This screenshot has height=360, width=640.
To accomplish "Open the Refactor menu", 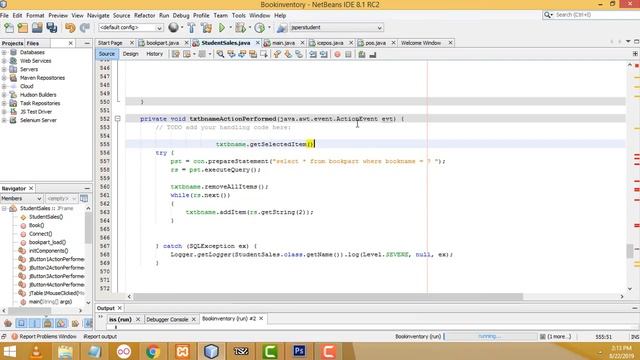I will (x=144, y=16).
